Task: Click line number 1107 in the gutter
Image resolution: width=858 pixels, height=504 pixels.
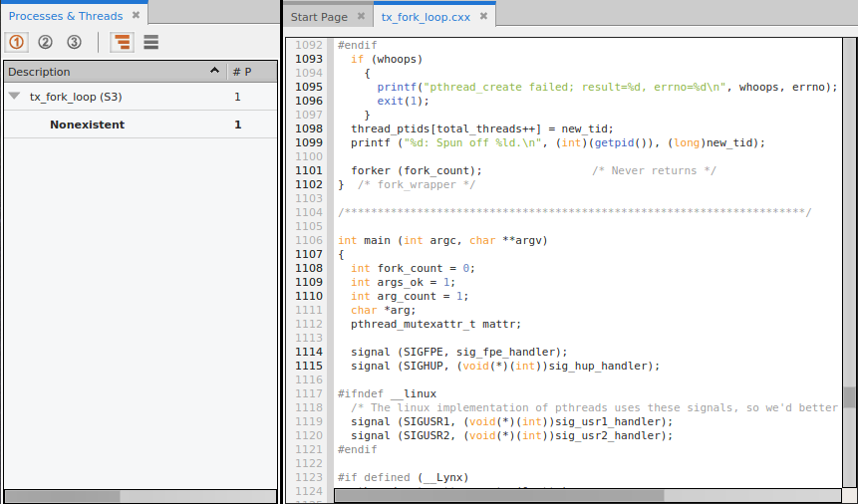Action: 309,254
